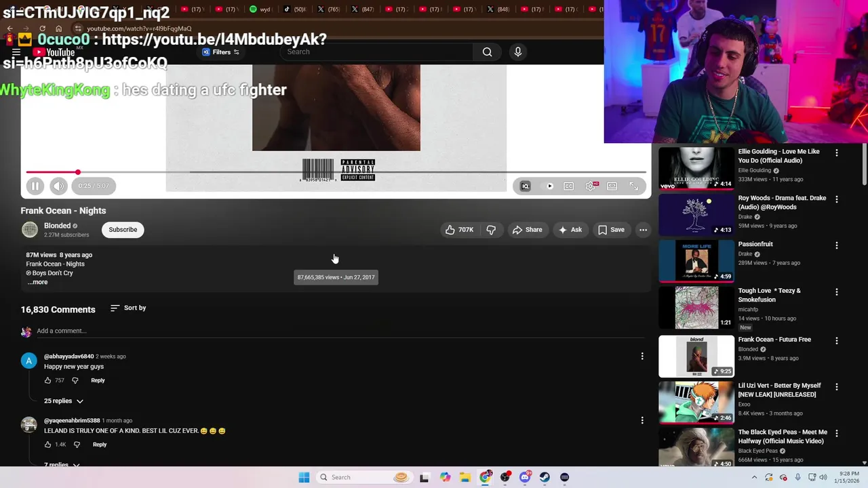Like the Frank Ocean - Nights video

tap(459, 230)
